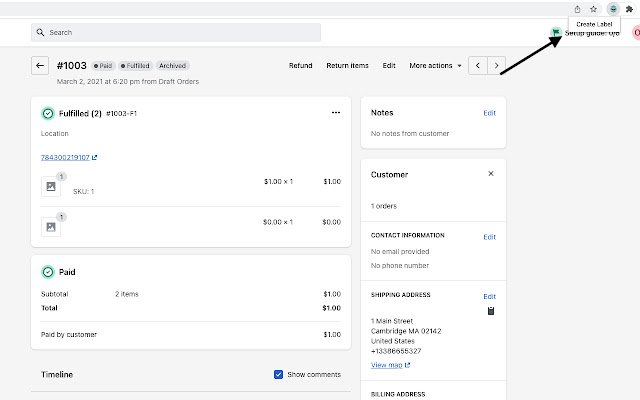
Task: Expand the More actions dropdown
Action: coord(435,66)
